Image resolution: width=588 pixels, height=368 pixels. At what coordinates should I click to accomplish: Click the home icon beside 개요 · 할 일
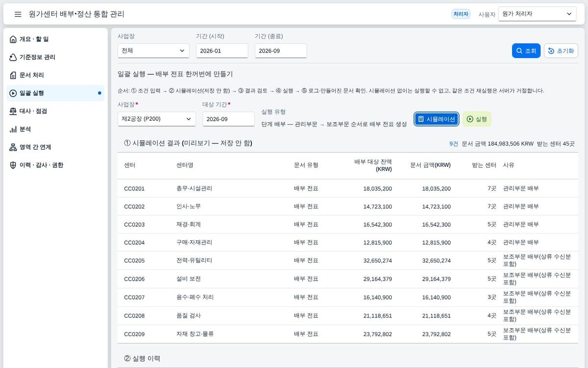pos(13,39)
